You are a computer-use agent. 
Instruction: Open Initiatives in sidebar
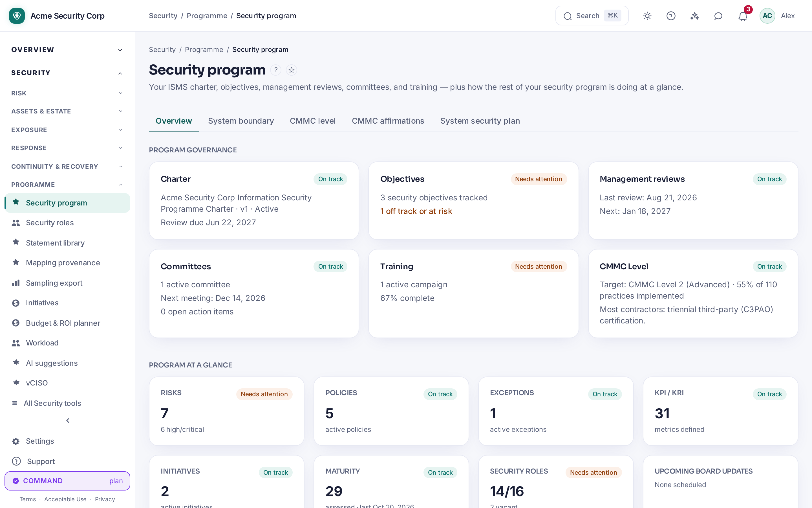(67, 303)
